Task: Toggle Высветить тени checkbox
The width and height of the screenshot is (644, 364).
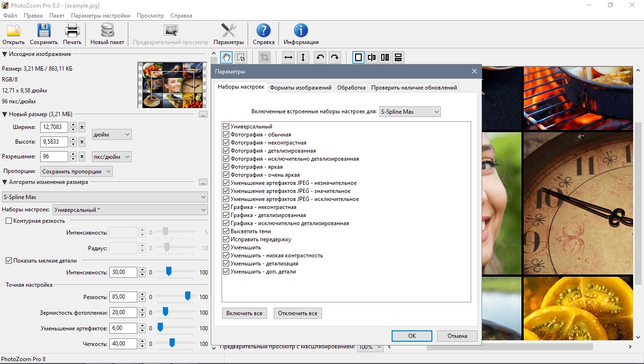Action: [x=226, y=231]
